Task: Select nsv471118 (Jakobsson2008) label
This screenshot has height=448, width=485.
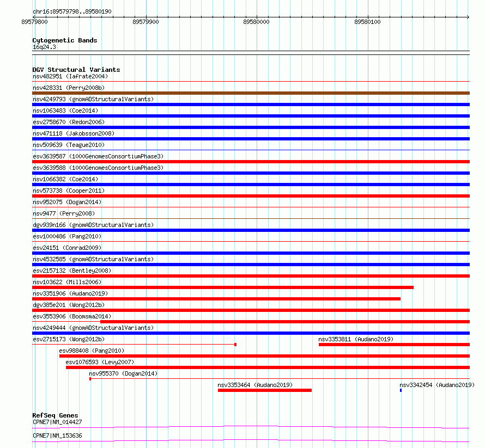Action: coord(74,133)
